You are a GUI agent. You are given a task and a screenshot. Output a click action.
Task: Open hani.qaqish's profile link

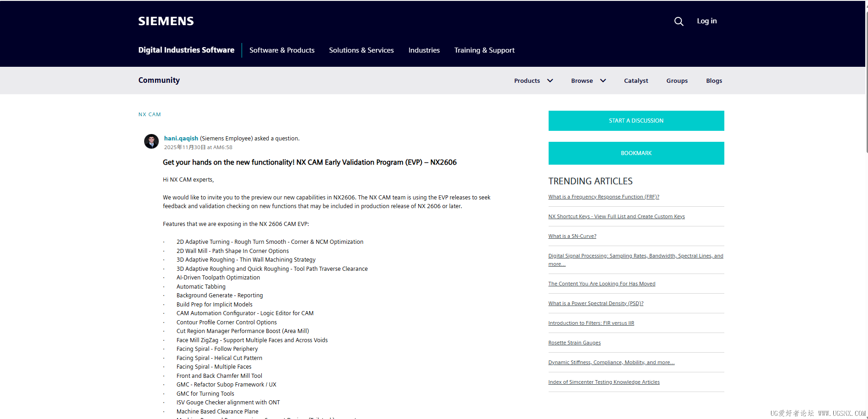tap(181, 138)
